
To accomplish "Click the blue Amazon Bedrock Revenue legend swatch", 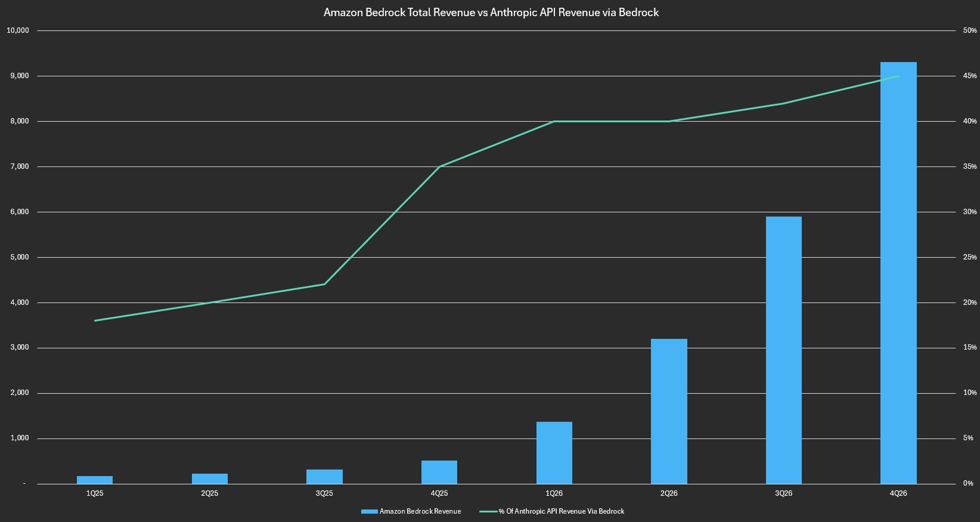I will tap(369, 511).
